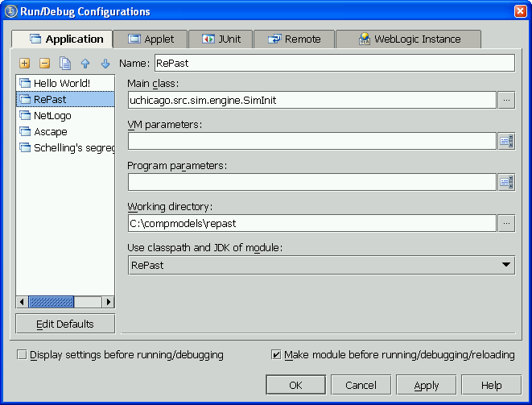Switch to the Remote tab
Viewport: 532px width, 405px height.
(x=294, y=39)
